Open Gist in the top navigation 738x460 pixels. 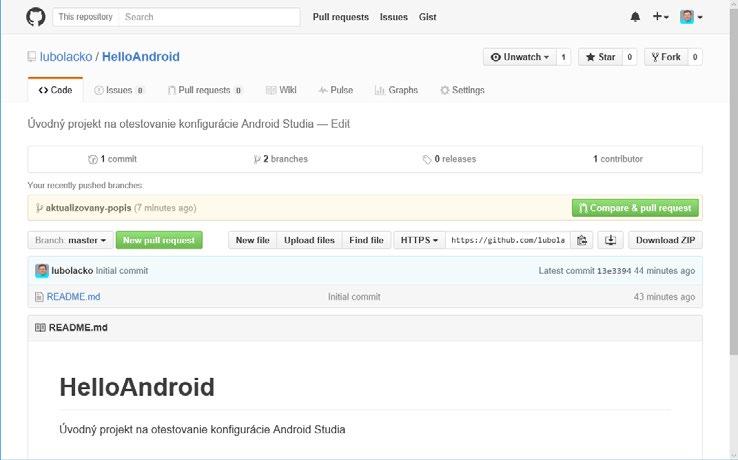tap(427, 17)
